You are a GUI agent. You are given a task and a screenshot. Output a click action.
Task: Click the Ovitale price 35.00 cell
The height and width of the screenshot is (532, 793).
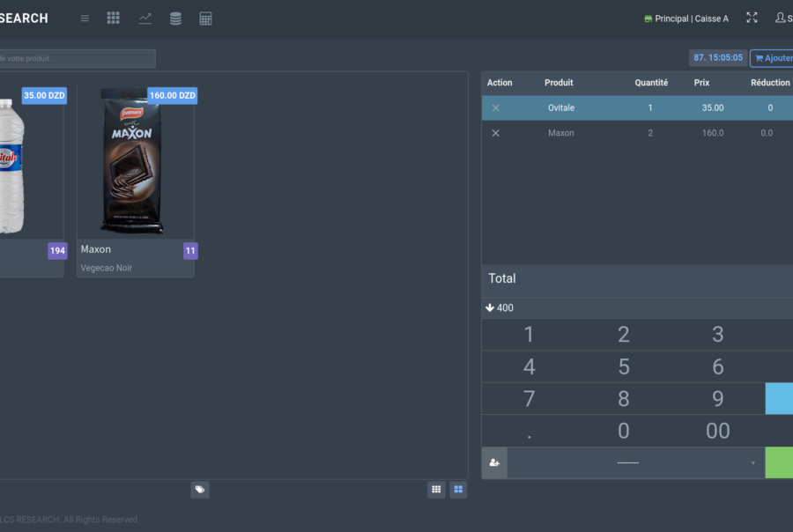click(x=713, y=107)
